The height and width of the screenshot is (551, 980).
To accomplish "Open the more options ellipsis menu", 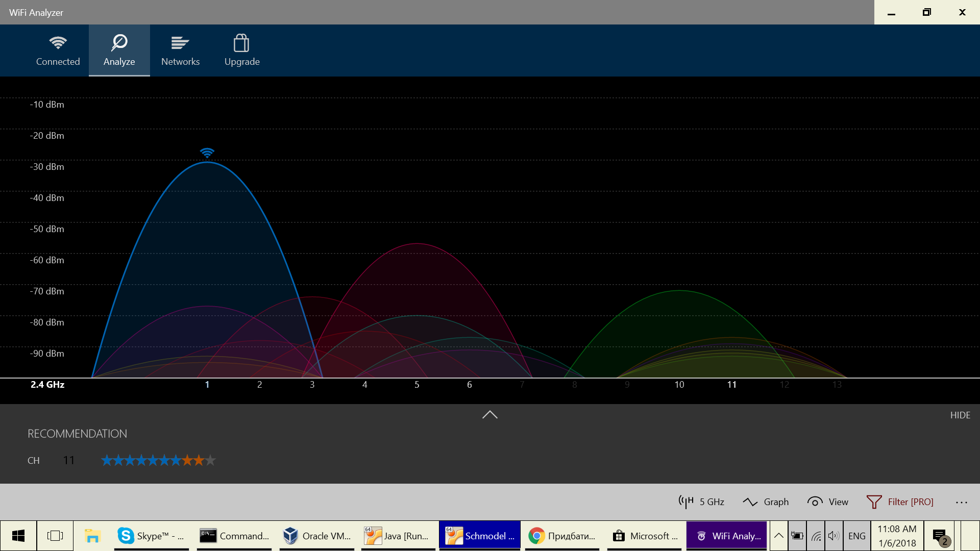I will (x=961, y=502).
